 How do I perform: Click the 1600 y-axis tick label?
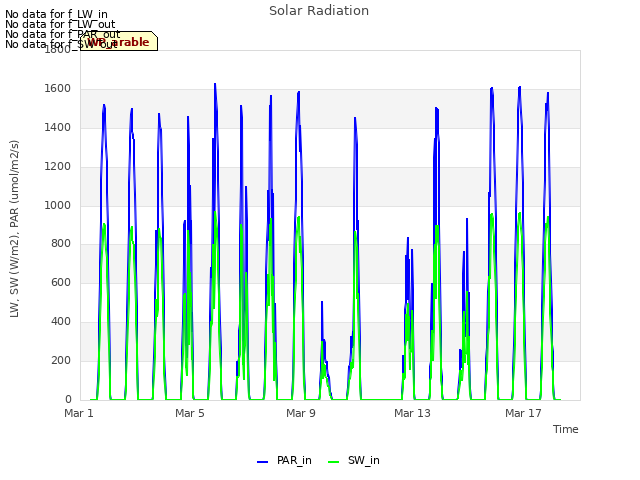coord(58,89)
